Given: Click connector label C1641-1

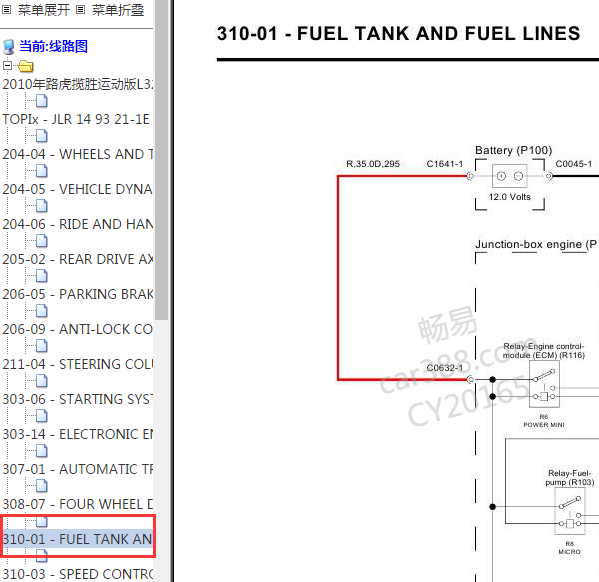Looking at the screenshot, I should 444,164.
